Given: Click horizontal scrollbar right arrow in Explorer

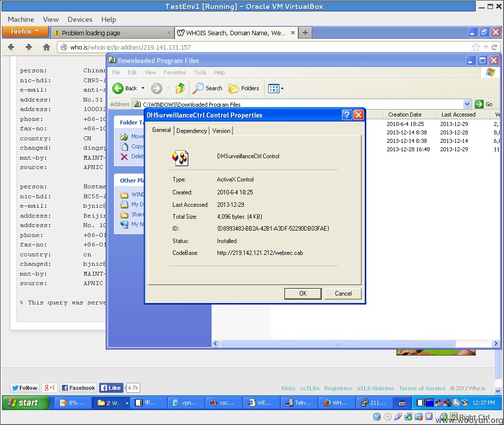Looking at the screenshot, I should tap(496, 343).
